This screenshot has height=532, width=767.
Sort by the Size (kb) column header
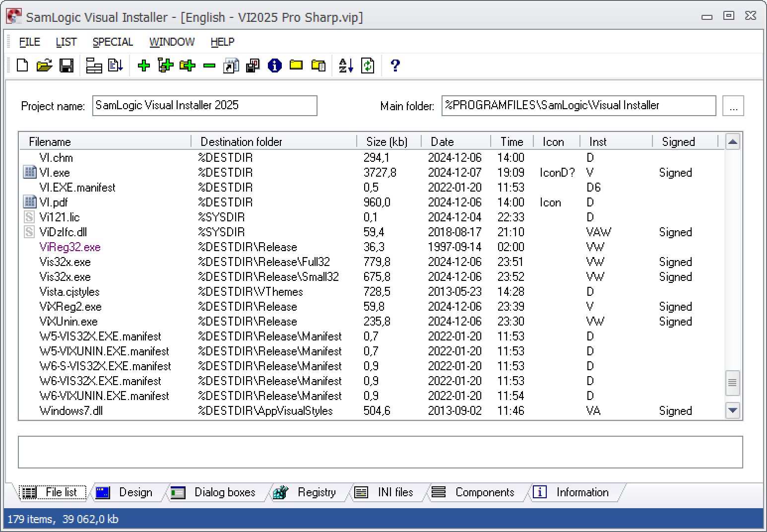pyautogui.click(x=389, y=142)
